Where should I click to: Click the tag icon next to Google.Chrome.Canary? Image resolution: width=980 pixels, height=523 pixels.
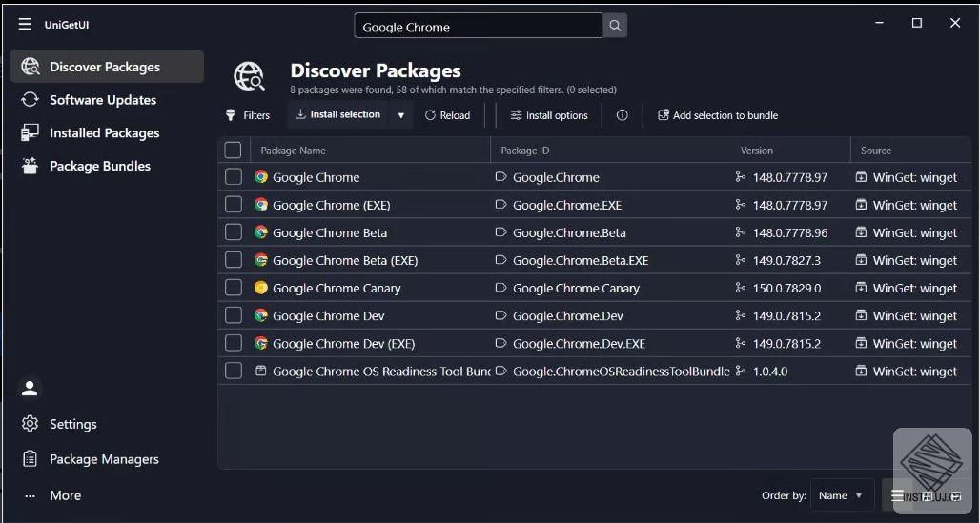[500, 288]
